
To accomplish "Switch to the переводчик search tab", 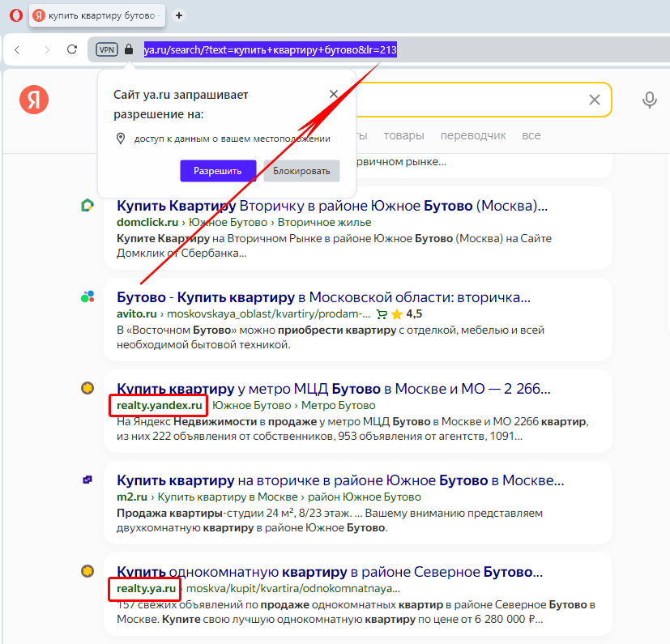I will tap(473, 135).
